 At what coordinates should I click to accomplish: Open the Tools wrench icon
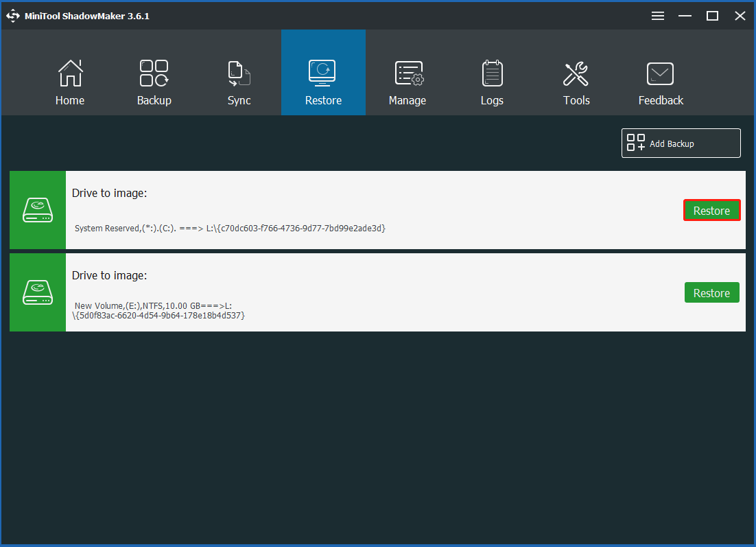click(x=576, y=74)
